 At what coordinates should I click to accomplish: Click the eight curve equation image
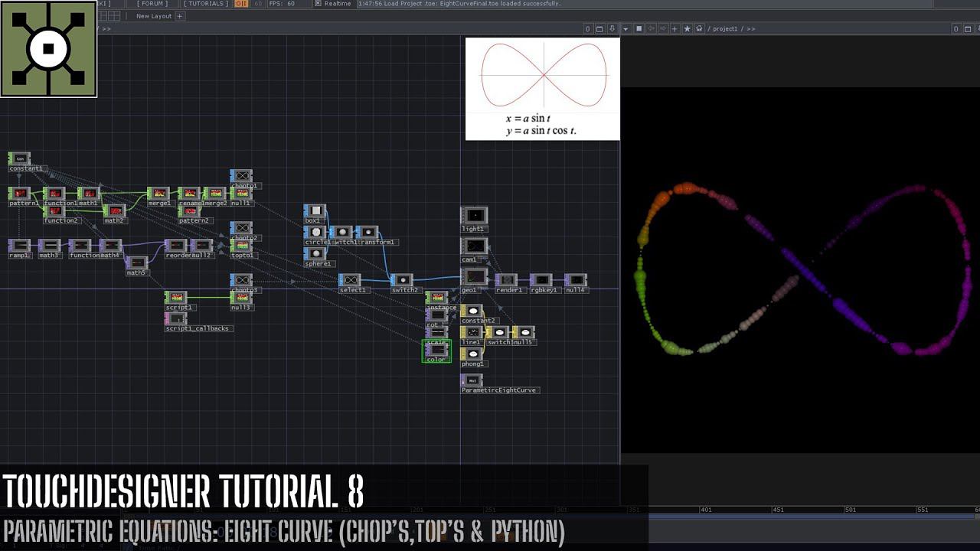point(543,89)
